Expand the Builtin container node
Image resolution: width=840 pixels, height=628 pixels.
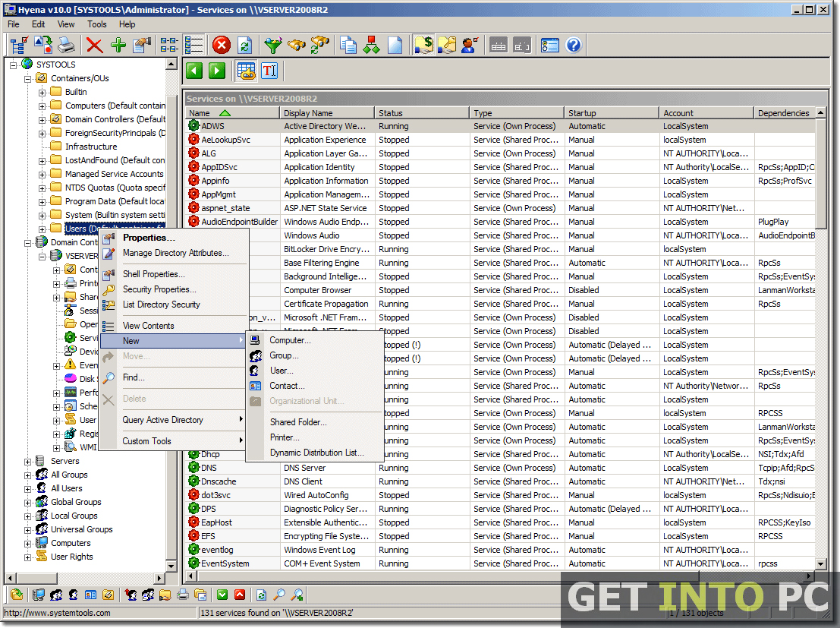coord(42,93)
